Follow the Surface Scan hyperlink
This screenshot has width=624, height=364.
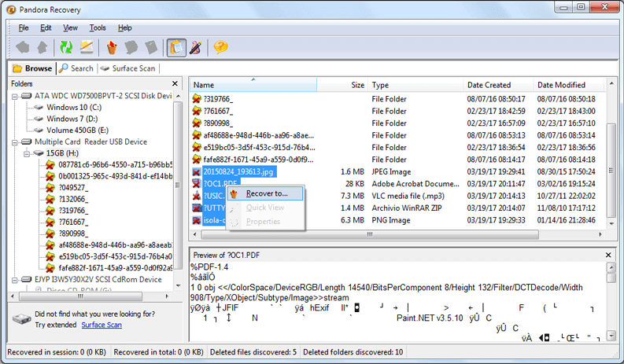pos(102,325)
